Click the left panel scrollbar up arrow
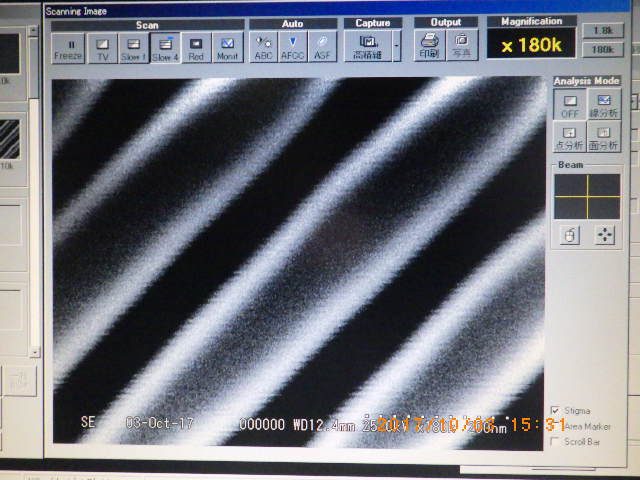This screenshot has height=480, width=640. (34, 31)
